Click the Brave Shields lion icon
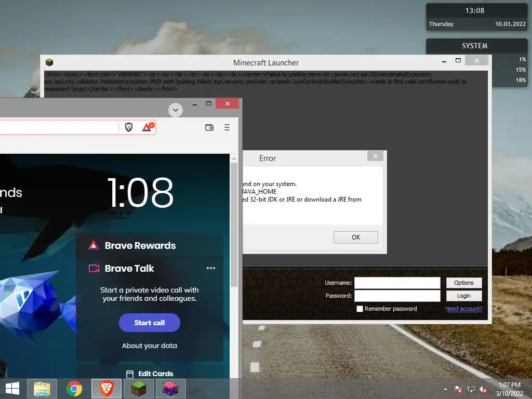This screenshot has width=532, height=399. pos(129,127)
